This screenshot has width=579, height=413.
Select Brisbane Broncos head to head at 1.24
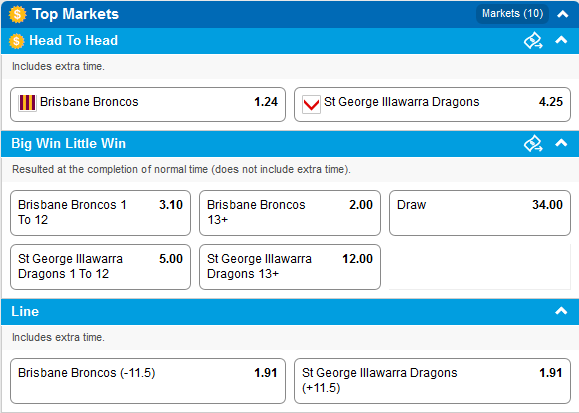(148, 105)
